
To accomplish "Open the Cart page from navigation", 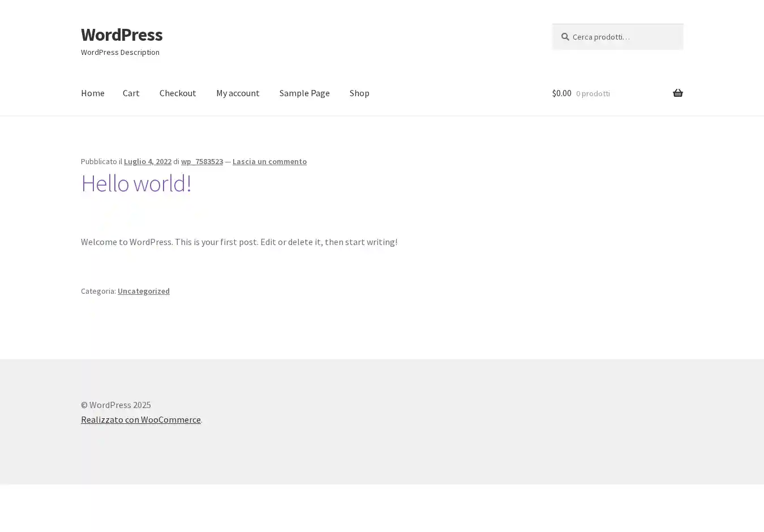I will point(131,93).
